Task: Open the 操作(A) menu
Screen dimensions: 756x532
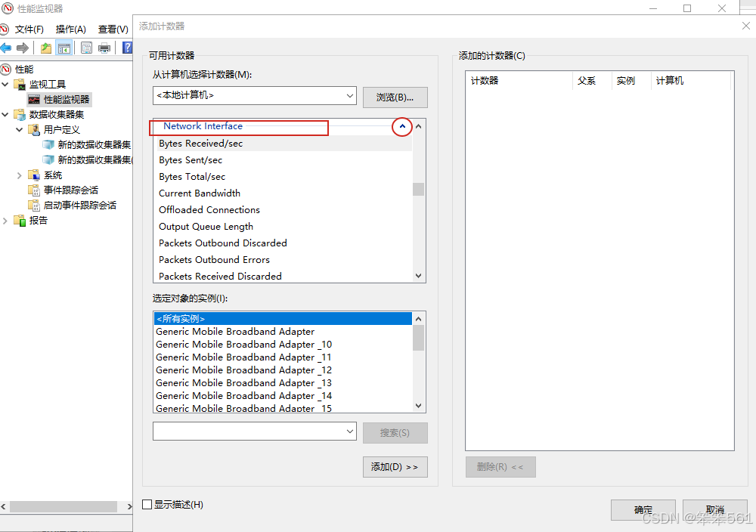Action: pos(70,29)
